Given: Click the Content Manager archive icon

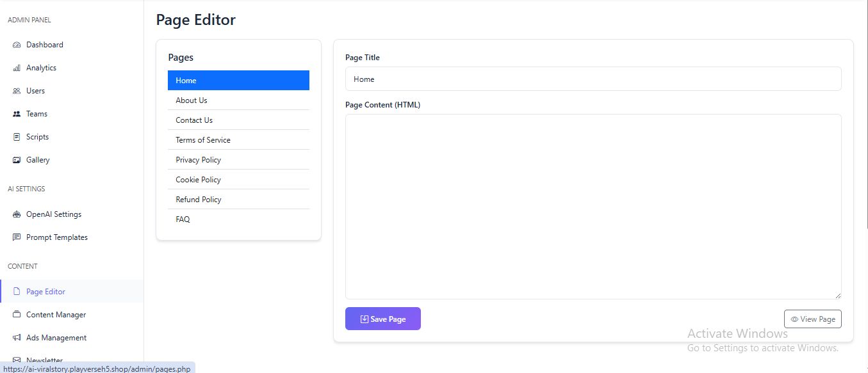Looking at the screenshot, I should pyautogui.click(x=17, y=315).
